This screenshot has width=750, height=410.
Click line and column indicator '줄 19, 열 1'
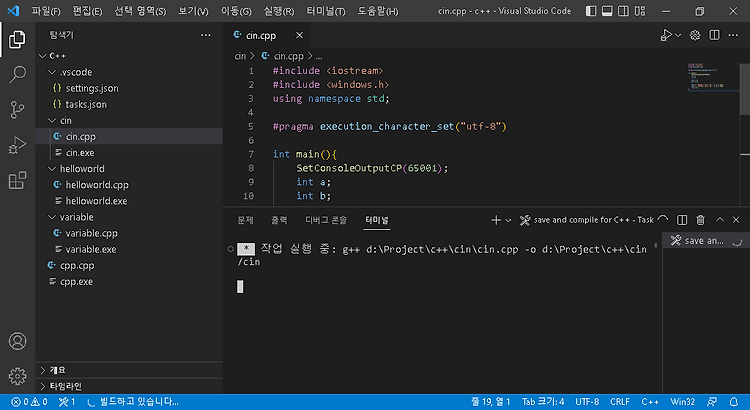490,402
